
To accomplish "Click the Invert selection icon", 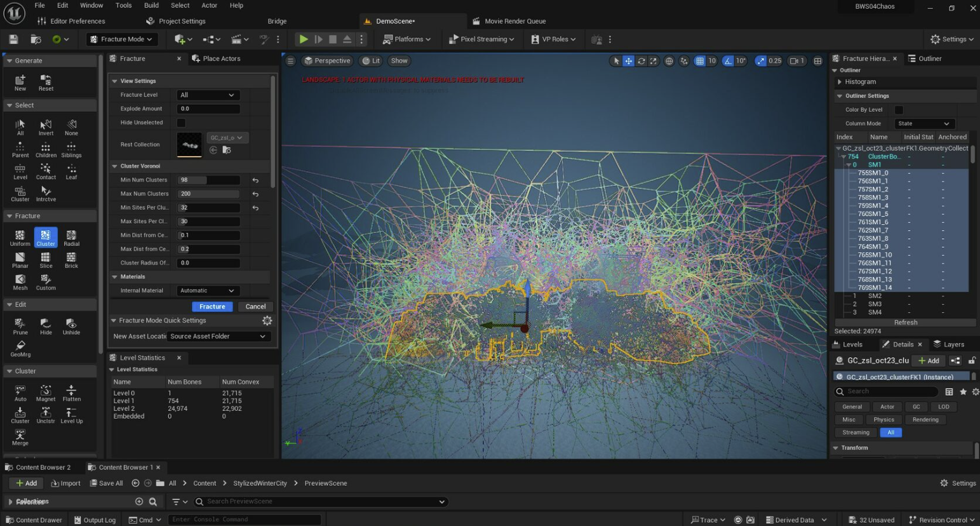I will pyautogui.click(x=46, y=127).
